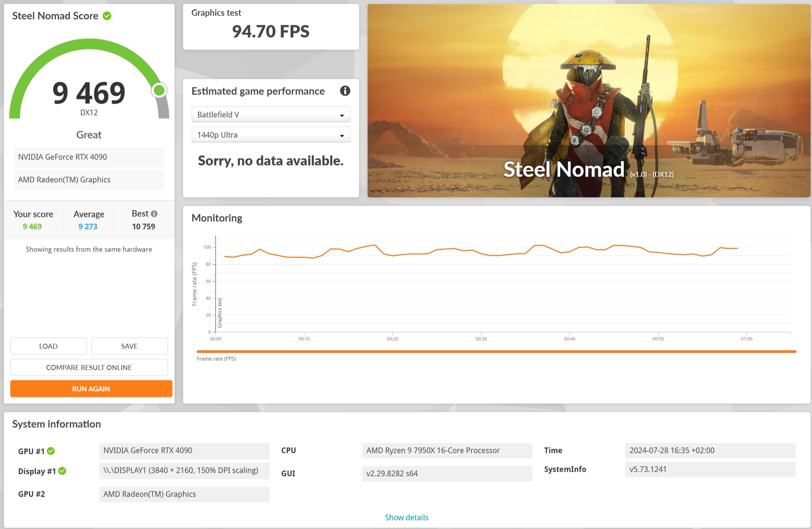Click the Display #1 verification badge
The height and width of the screenshot is (529, 812).
coord(63,471)
